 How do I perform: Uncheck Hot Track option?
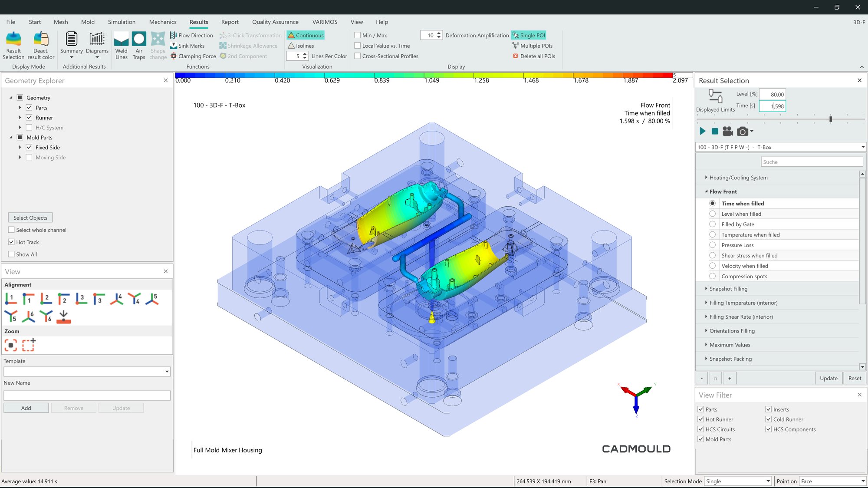[12, 242]
